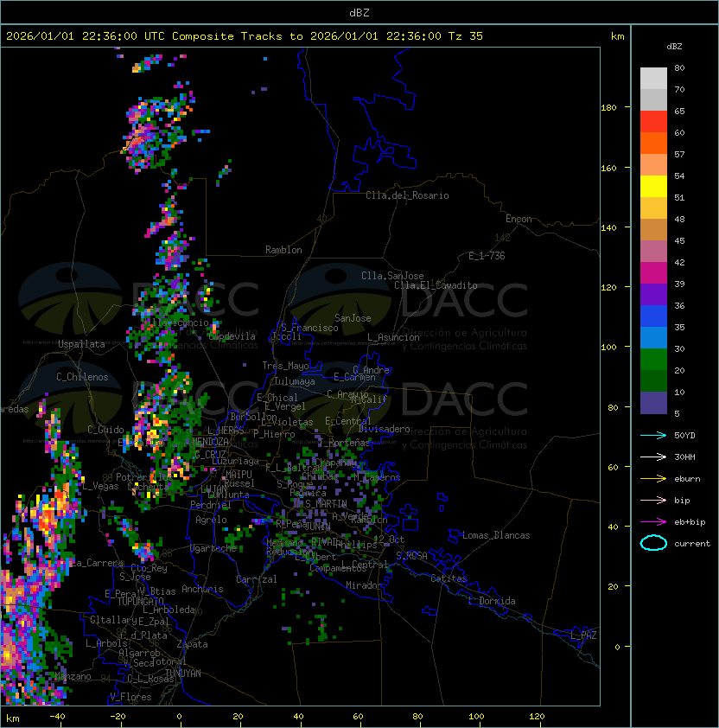Click the Agrelo map label
The height and width of the screenshot is (728, 719).
coord(211,520)
